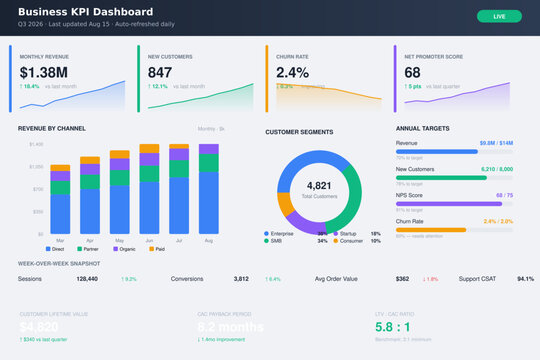Click the Week-Over-Week Snapshot heading
The image size is (540, 360).
(59, 264)
